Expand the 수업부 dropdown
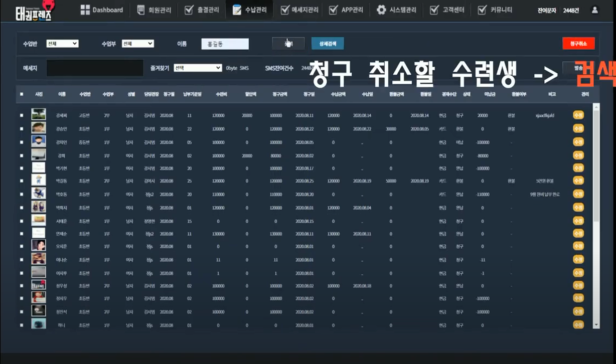616x364 pixels. point(137,44)
